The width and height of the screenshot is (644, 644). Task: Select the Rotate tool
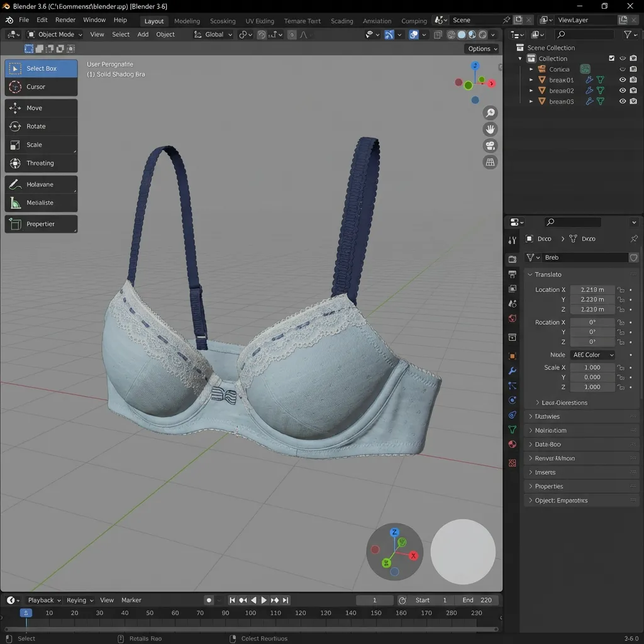click(x=40, y=126)
